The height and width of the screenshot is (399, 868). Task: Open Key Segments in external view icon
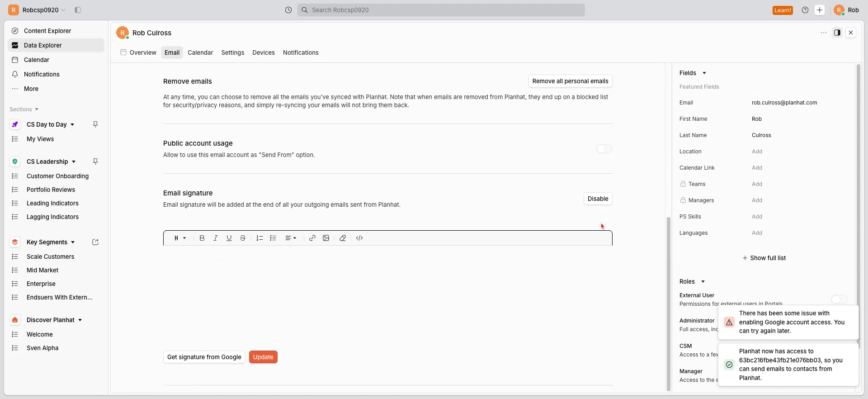(x=95, y=242)
